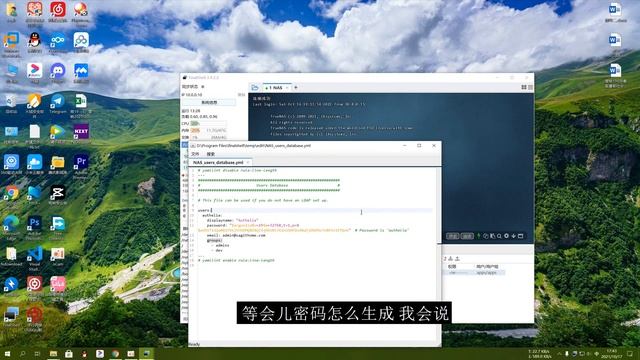Click the taskbar search icon
Image resolution: width=640 pixels, height=360 pixels.
pos(22,353)
